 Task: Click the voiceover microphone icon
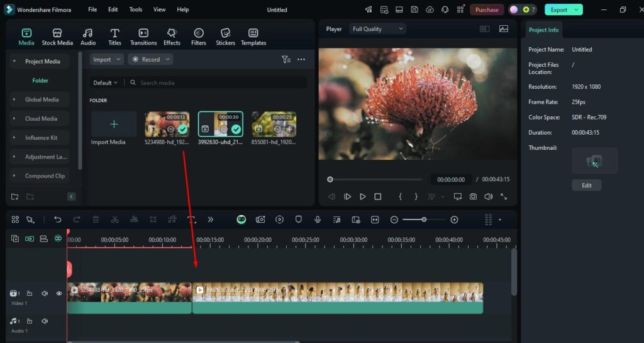318,220
